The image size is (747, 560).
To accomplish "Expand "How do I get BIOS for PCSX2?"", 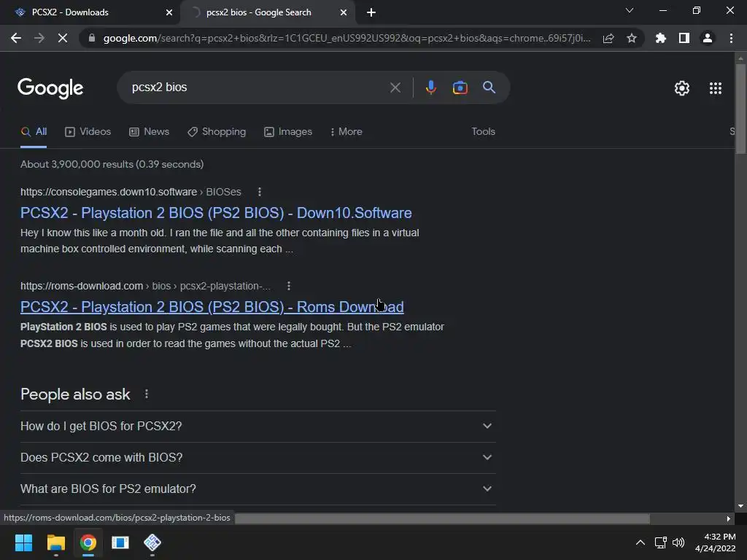I will pos(258,426).
